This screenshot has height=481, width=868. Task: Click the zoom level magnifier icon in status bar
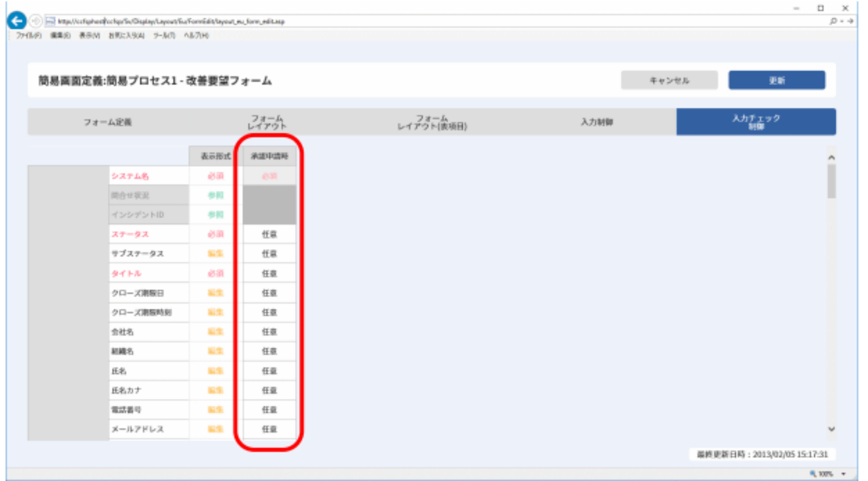click(813, 473)
